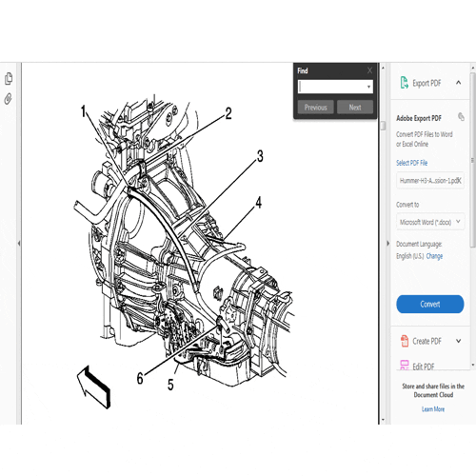Change the document language link
Screen dimensions: 476x476
[x=434, y=256]
